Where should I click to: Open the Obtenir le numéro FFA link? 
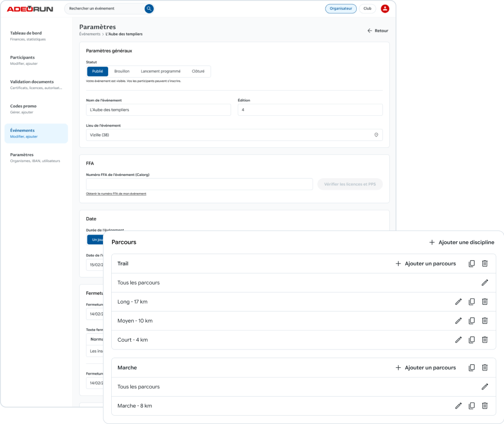point(116,193)
